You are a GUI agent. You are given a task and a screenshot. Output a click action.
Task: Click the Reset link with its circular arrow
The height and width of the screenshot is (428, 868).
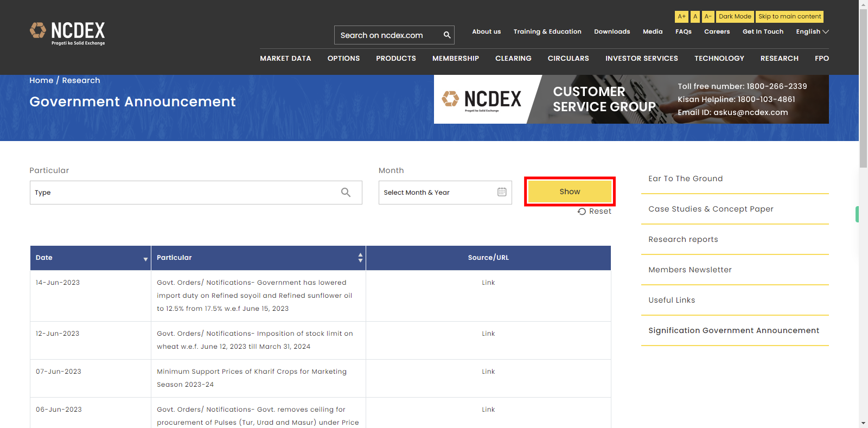595,211
